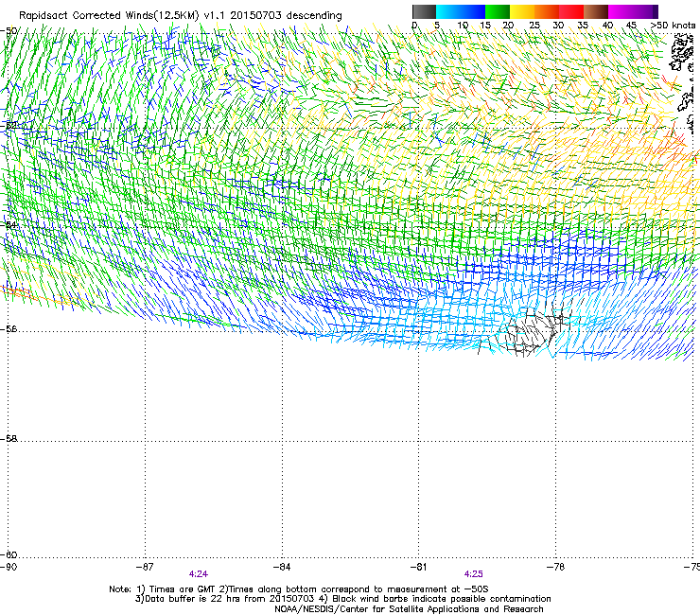Click longitude label '-87'
This screenshot has height=615, width=700.
[145, 567]
